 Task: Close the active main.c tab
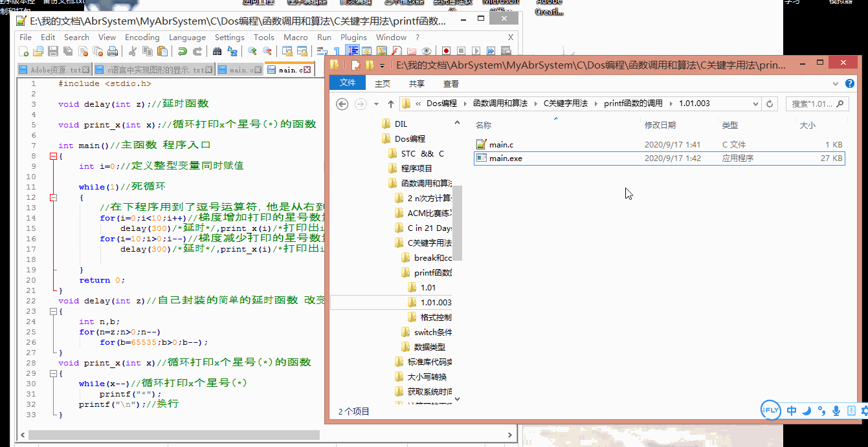tap(307, 70)
